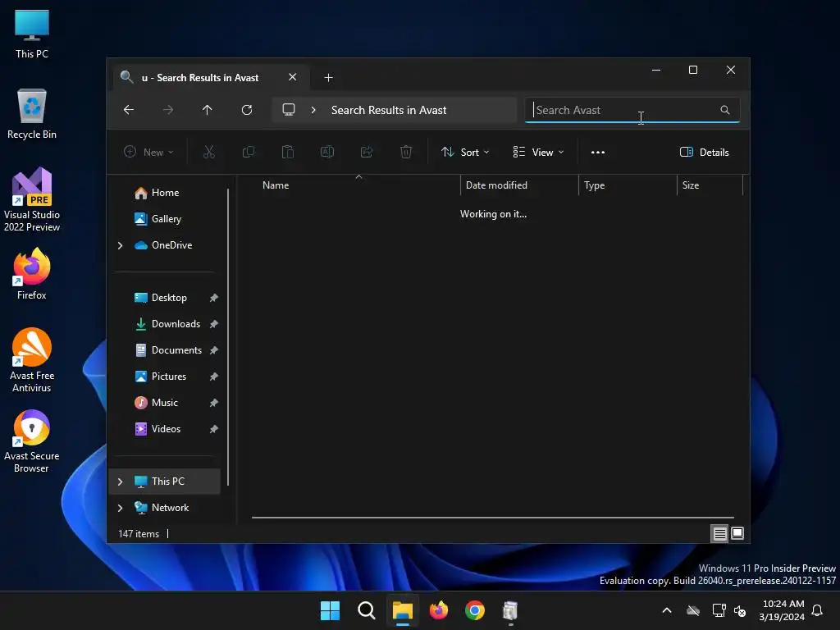Click the pin icon next to Videos

(214, 429)
